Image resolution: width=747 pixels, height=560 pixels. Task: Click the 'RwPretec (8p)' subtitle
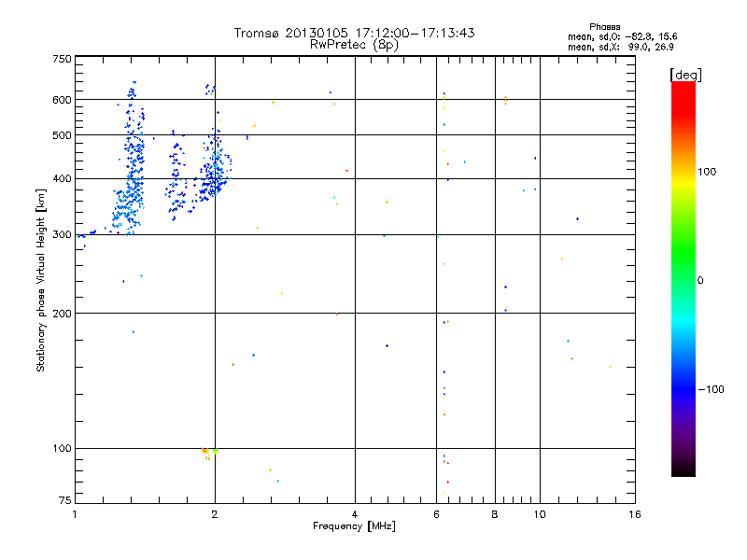(x=354, y=45)
